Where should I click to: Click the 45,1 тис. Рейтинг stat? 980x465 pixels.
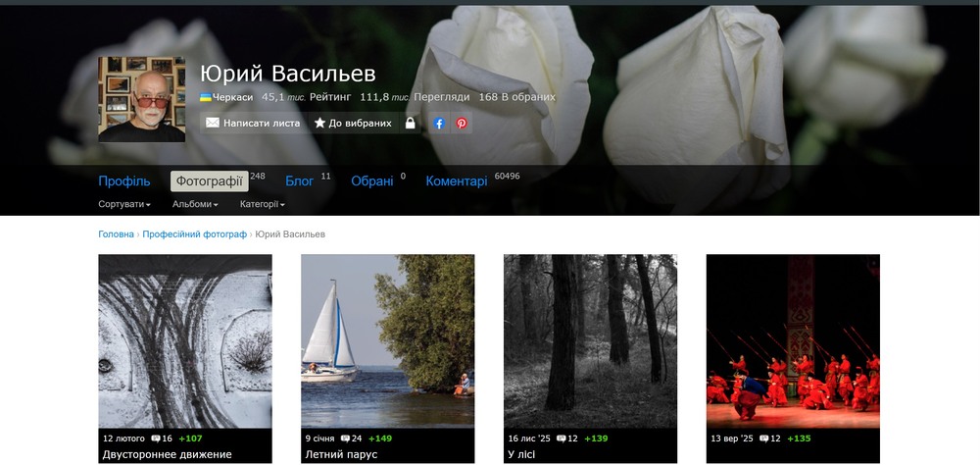[x=306, y=98]
